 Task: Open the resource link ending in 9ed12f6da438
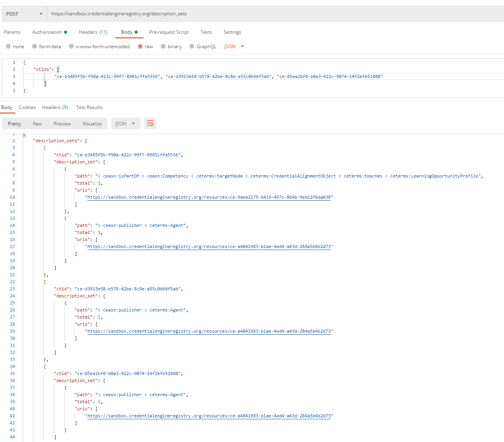pyautogui.click(x=209, y=197)
